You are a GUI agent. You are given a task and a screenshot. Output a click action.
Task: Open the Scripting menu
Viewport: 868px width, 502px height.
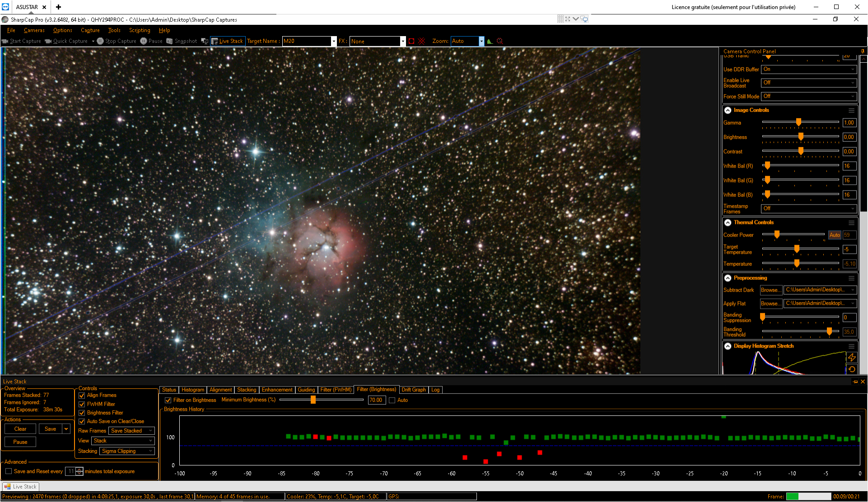[140, 30]
